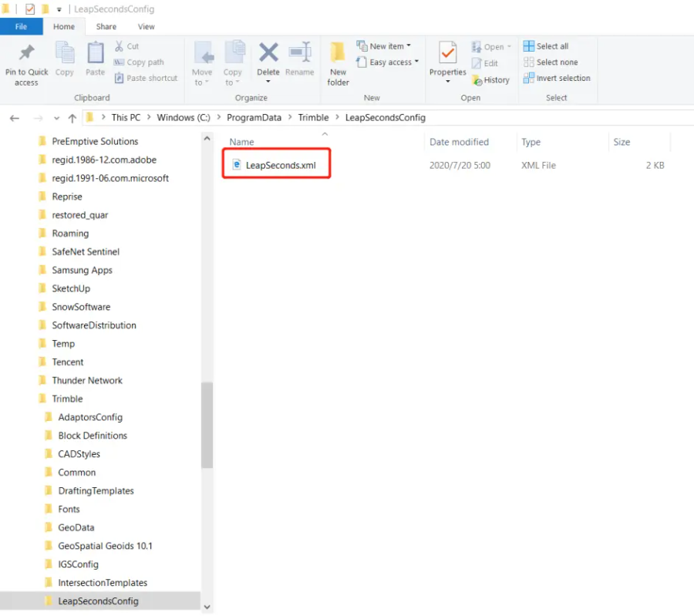Sort by the Size column header
Screen dimensions: 694x616
[x=622, y=142]
